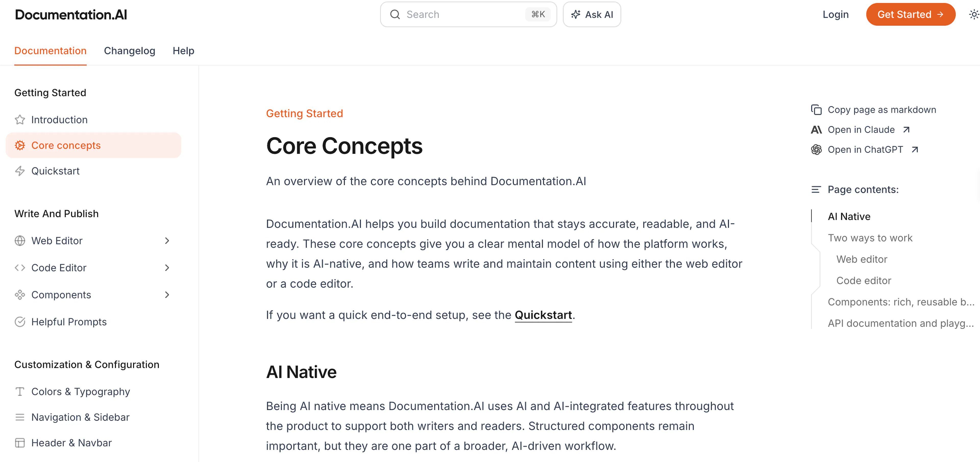Switch to the Documentation tab
Screen dimensions: 980x462
click(50, 51)
